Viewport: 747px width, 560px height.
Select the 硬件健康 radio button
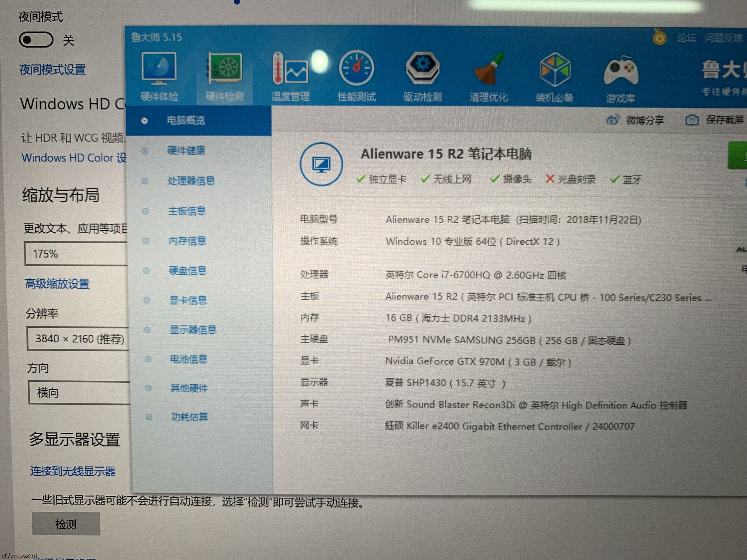[145, 151]
